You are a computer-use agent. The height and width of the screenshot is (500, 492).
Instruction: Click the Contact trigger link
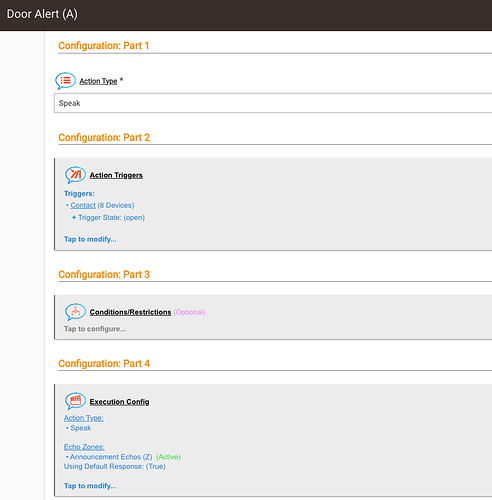tap(83, 205)
